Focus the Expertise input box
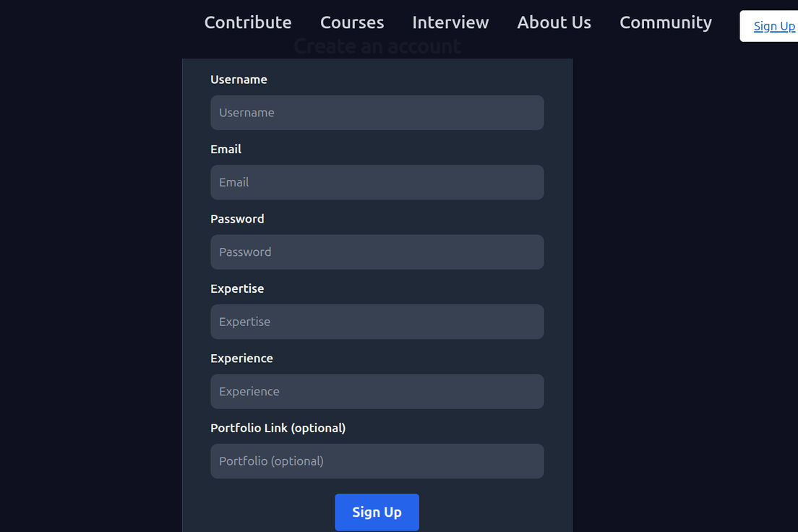 pos(377,322)
